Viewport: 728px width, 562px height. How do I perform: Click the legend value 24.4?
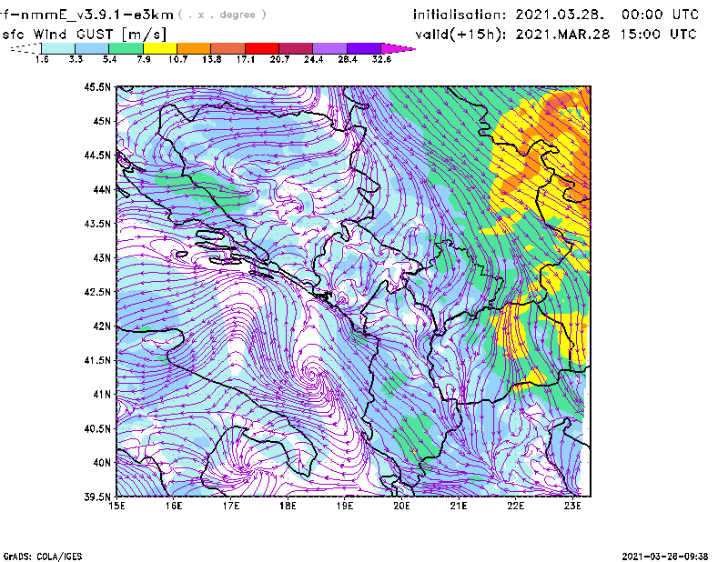coord(313,59)
